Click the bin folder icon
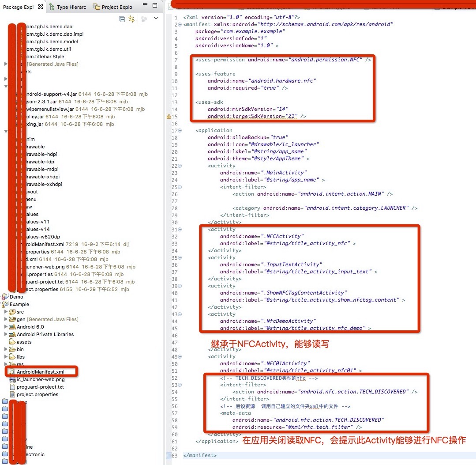Viewport: 476px width, 465px height. 12,349
